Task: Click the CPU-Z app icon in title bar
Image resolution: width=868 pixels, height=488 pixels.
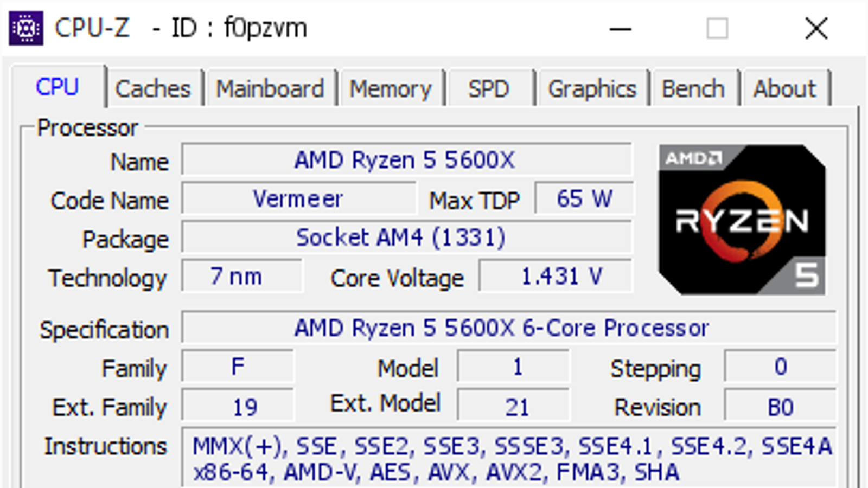Action: (x=25, y=28)
